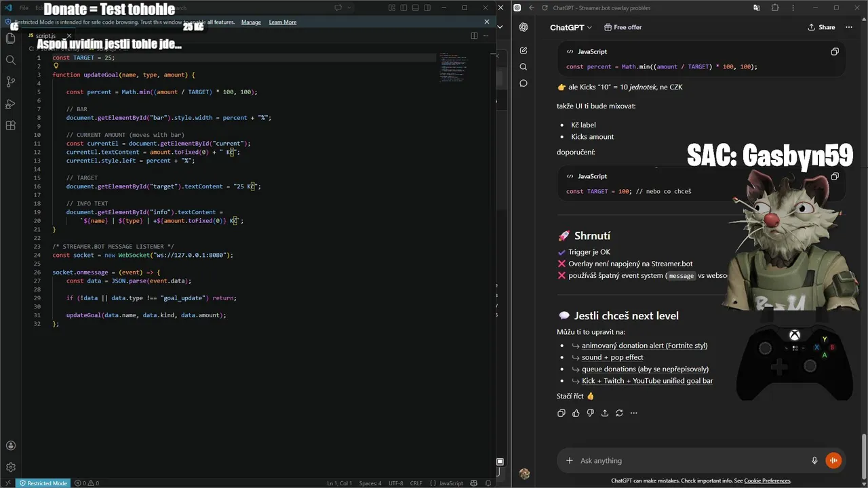Open the errors and warnings count in the status bar

pyautogui.click(x=87, y=483)
